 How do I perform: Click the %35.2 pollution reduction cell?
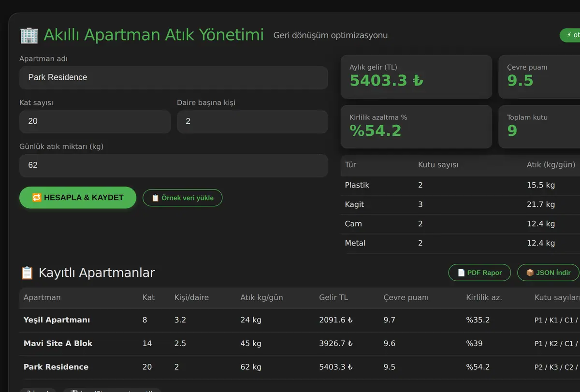point(478,320)
